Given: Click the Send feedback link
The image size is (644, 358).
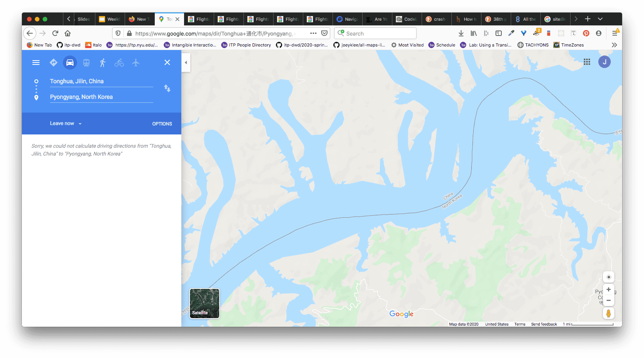Looking at the screenshot, I should pyautogui.click(x=544, y=324).
